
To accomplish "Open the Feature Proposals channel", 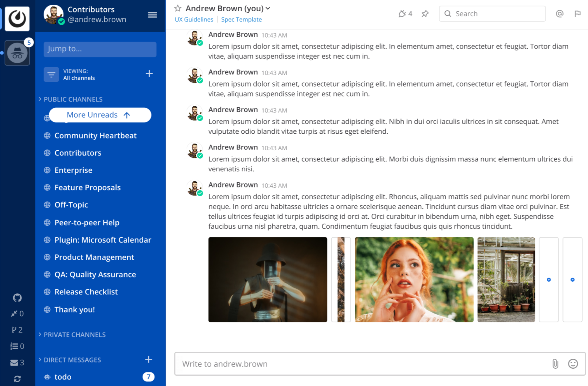I will point(88,188).
